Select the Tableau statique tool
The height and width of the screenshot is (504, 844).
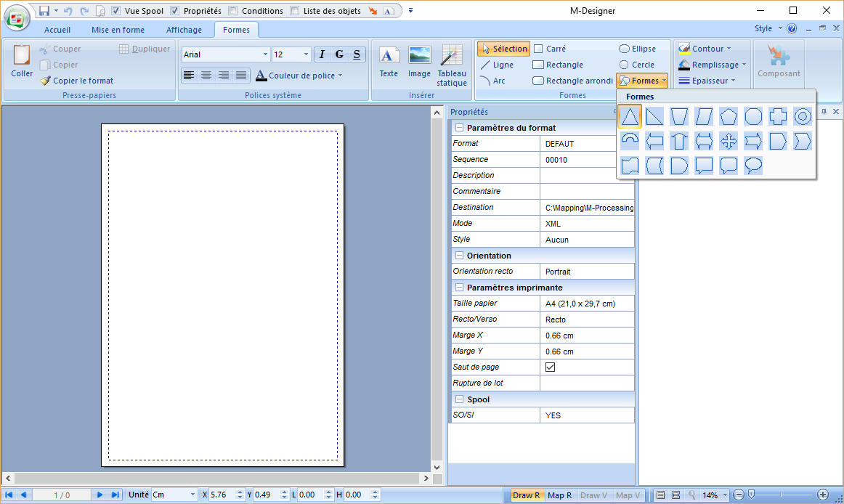tap(452, 64)
